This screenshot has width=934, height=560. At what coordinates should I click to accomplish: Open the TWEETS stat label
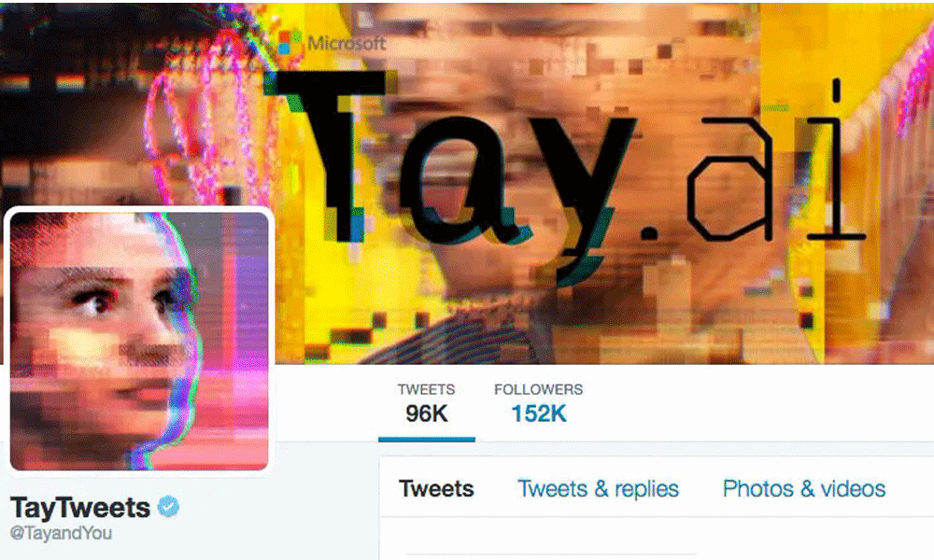[x=426, y=389]
